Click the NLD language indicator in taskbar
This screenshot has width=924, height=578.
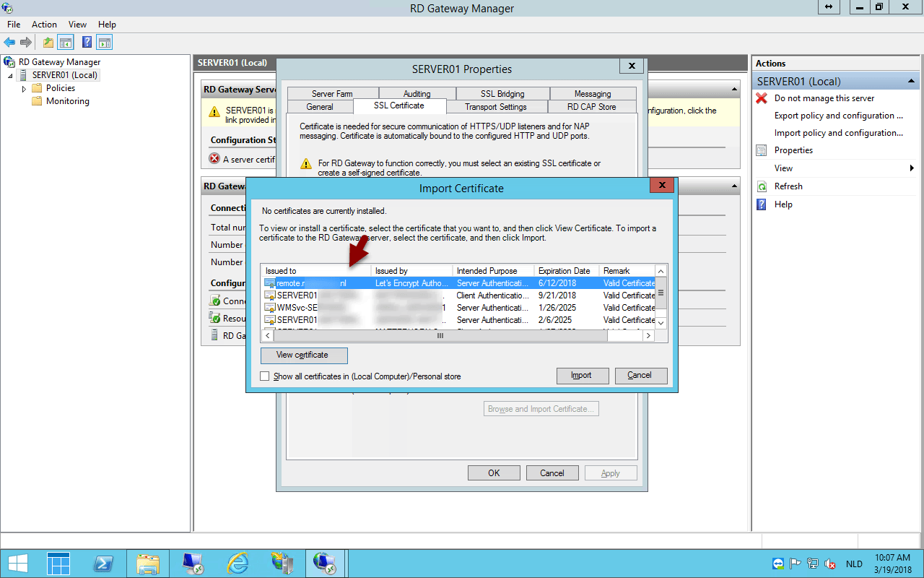854,564
